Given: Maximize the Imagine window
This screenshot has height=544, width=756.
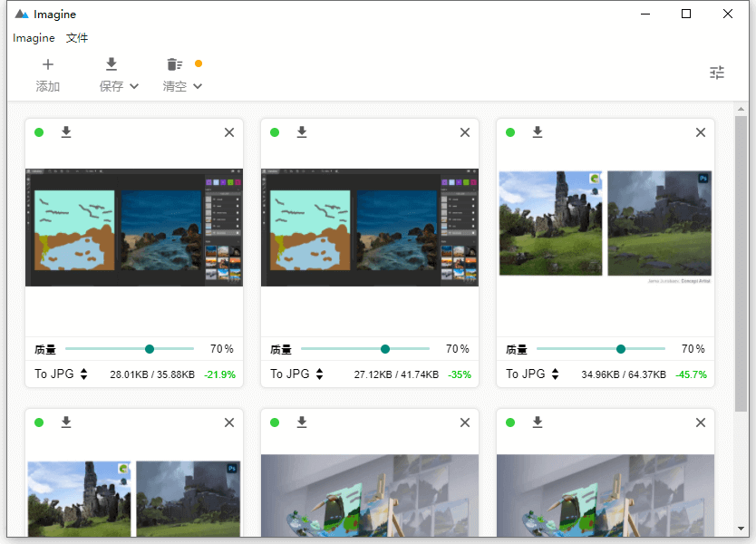Looking at the screenshot, I should tap(686, 14).
